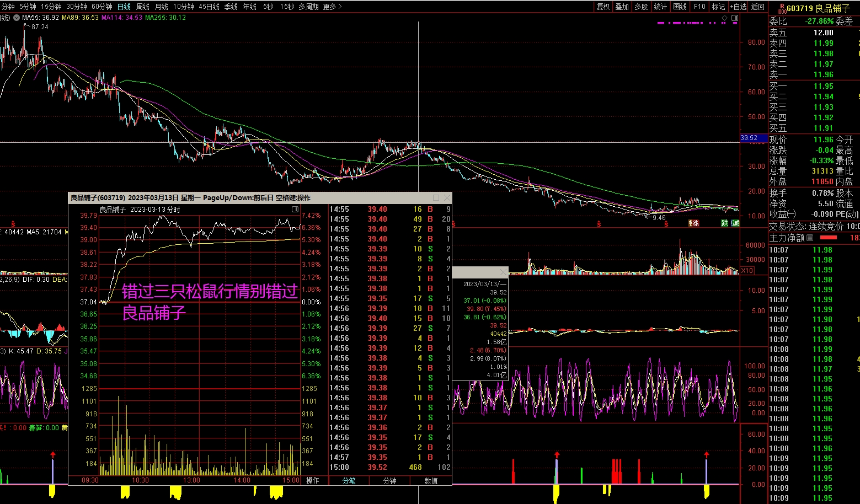This screenshot has height=504, width=860.
Task: Click the R1000 margin badge icon
Action: coord(781,8)
